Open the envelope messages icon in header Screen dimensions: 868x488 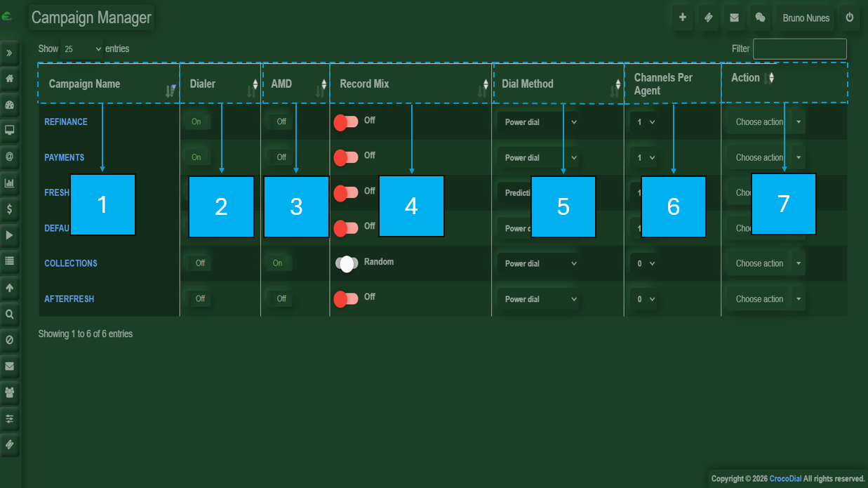(x=734, y=18)
